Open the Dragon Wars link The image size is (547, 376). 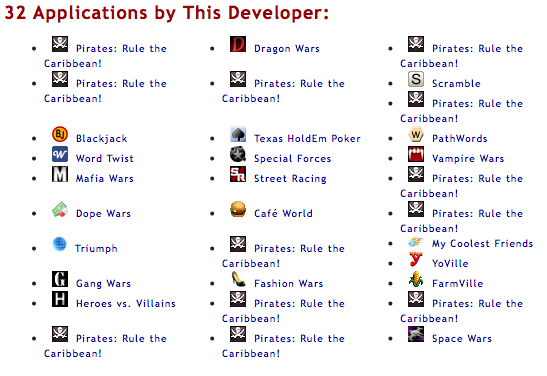(287, 49)
